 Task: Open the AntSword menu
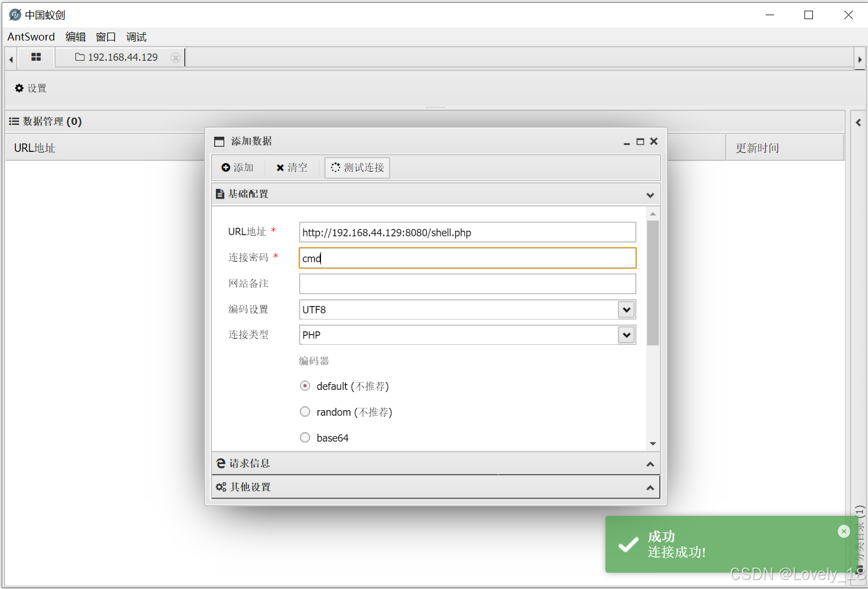[31, 37]
